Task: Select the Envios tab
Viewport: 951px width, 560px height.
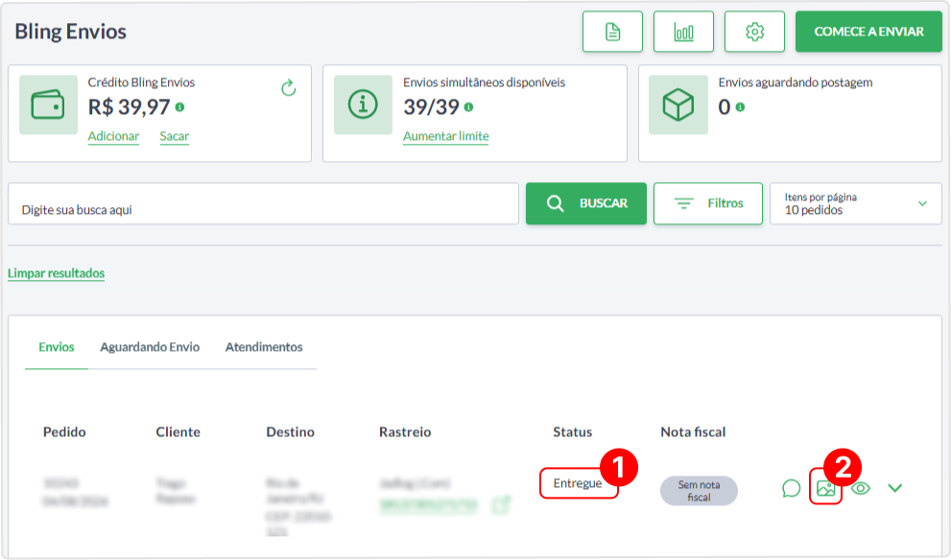Action: click(x=57, y=347)
